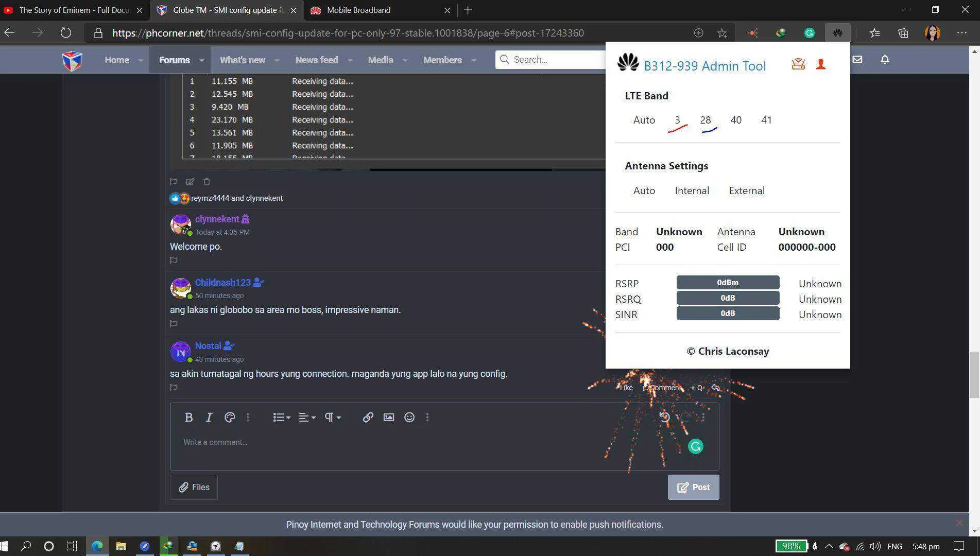Viewport: 980px width, 556px height.
Task: Open What's new navigation item
Action: [x=242, y=60]
